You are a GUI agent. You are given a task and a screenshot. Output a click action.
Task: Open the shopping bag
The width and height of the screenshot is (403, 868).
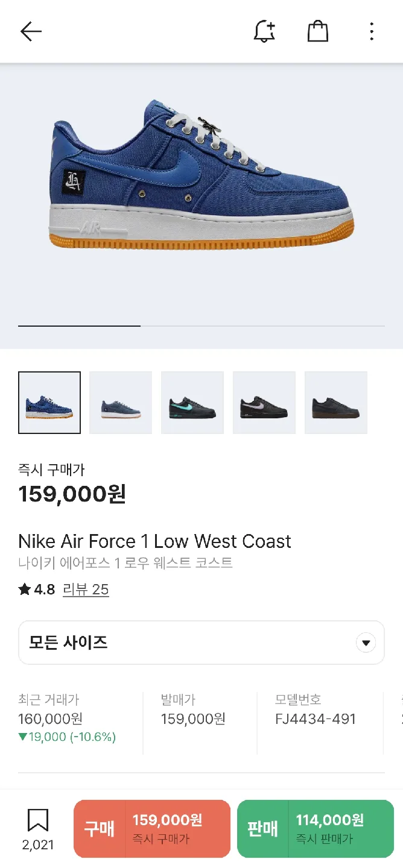tap(318, 31)
